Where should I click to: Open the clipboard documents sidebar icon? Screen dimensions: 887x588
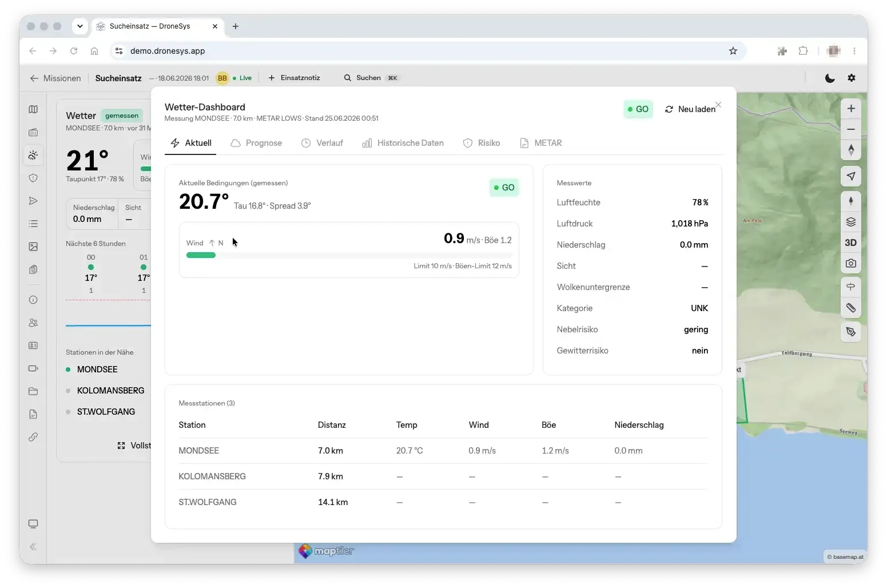(33, 269)
